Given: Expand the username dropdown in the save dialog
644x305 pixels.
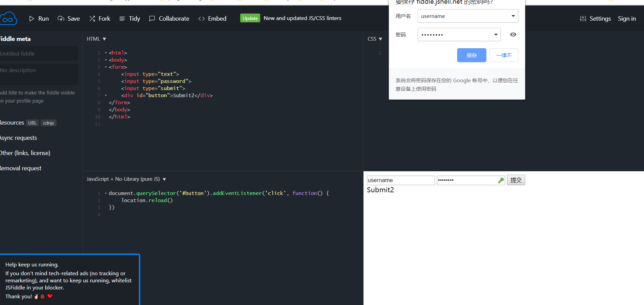Looking at the screenshot, I should (x=513, y=16).
